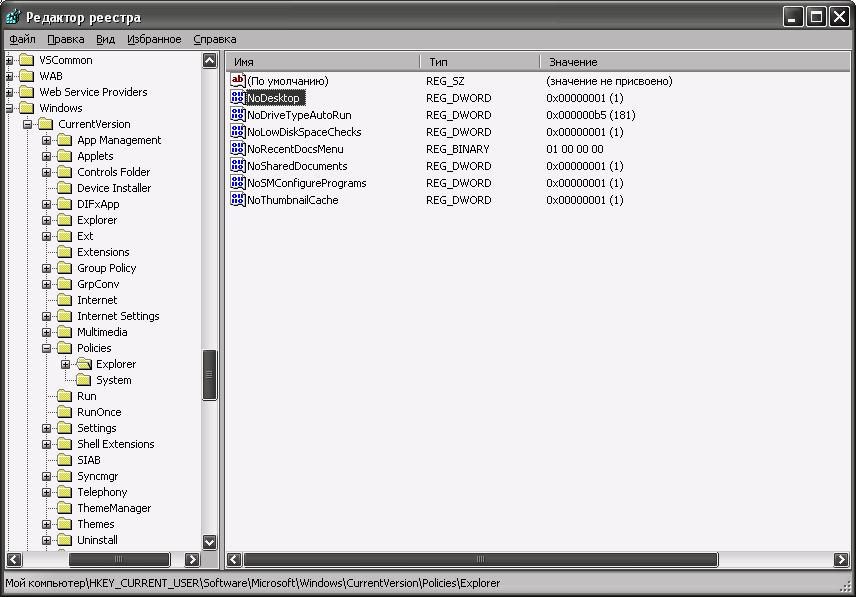Viewport: 856px width, 597px height.
Task: Open the Избранное menu
Action: pos(154,39)
